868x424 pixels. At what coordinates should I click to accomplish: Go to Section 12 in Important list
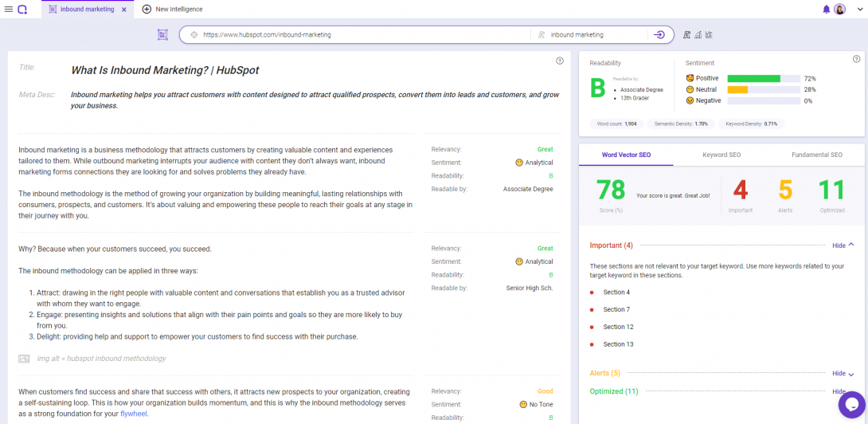click(618, 327)
